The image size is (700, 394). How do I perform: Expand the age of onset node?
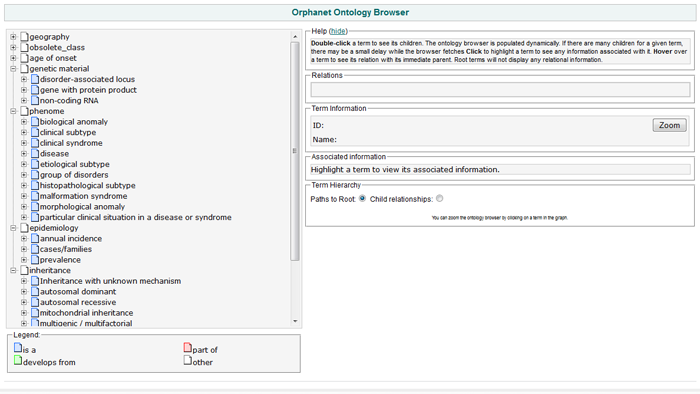point(13,58)
